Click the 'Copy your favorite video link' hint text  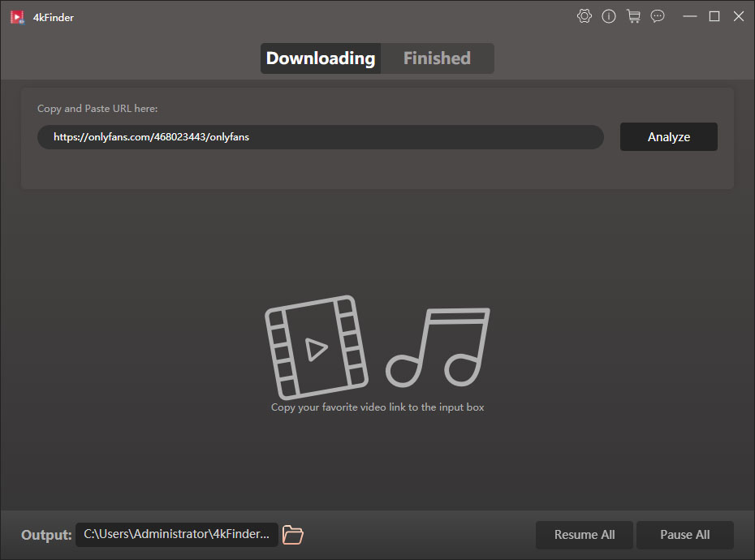pyautogui.click(x=377, y=407)
